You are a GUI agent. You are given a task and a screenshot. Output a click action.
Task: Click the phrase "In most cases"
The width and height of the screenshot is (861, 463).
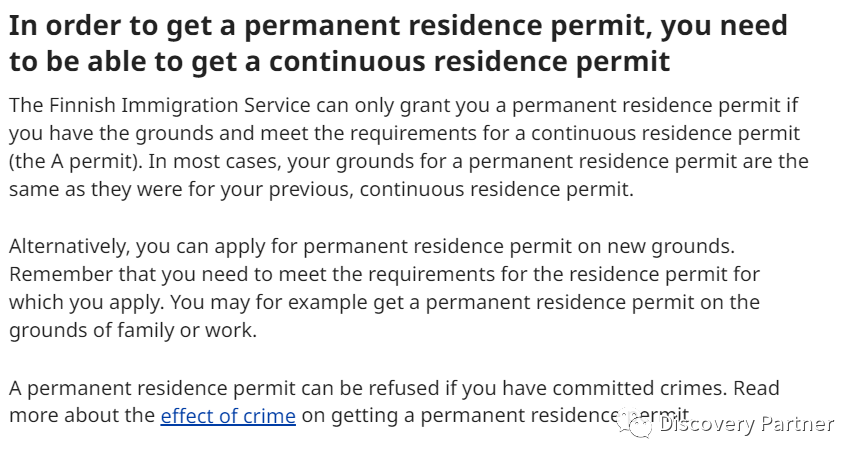(214, 161)
